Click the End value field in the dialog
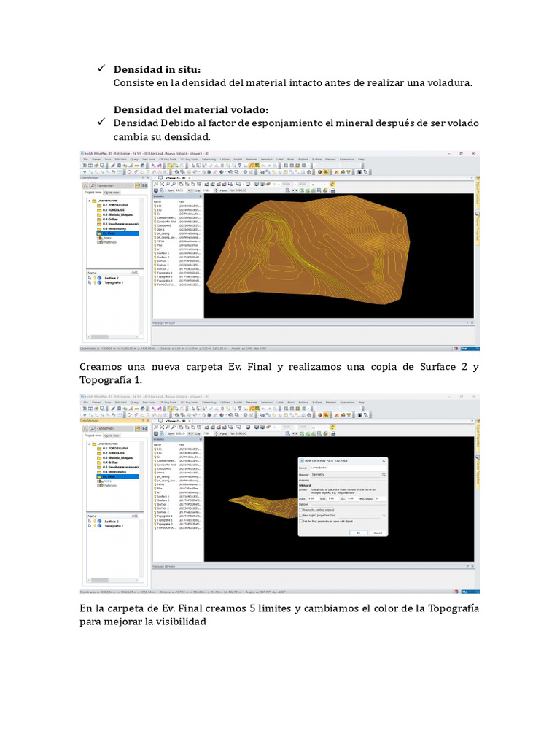The height and width of the screenshot is (747, 560). (x=332, y=498)
